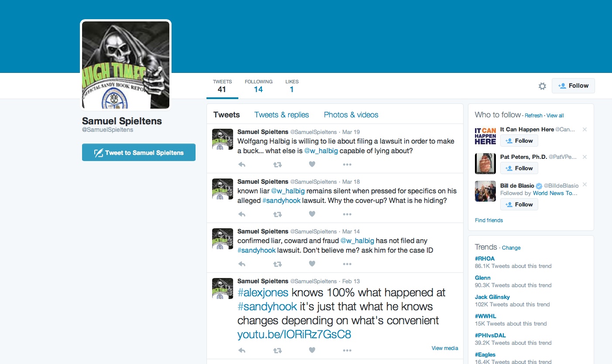Screen dimensions: 612x364
Task: Open more options on Mar 18 tweet
Action: pyautogui.click(x=347, y=214)
